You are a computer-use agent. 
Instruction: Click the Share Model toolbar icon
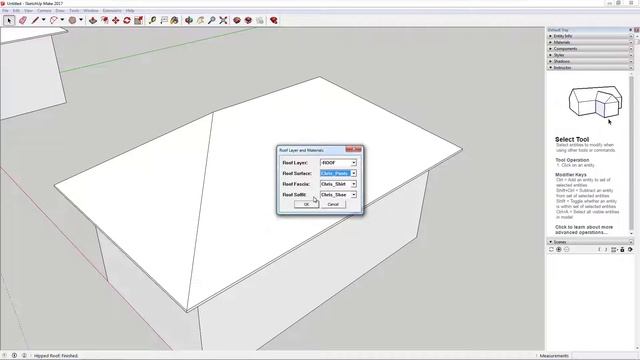click(248, 20)
